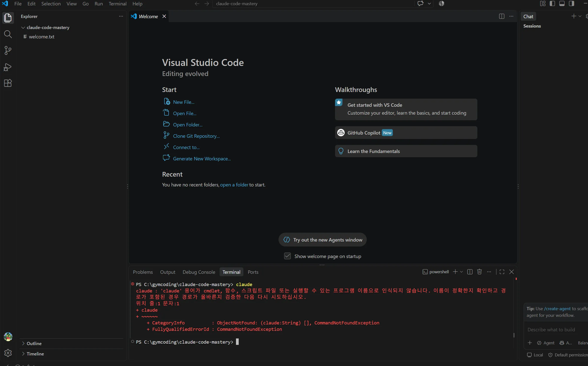Open the Go menu
This screenshot has width=588, height=366.
86,4
